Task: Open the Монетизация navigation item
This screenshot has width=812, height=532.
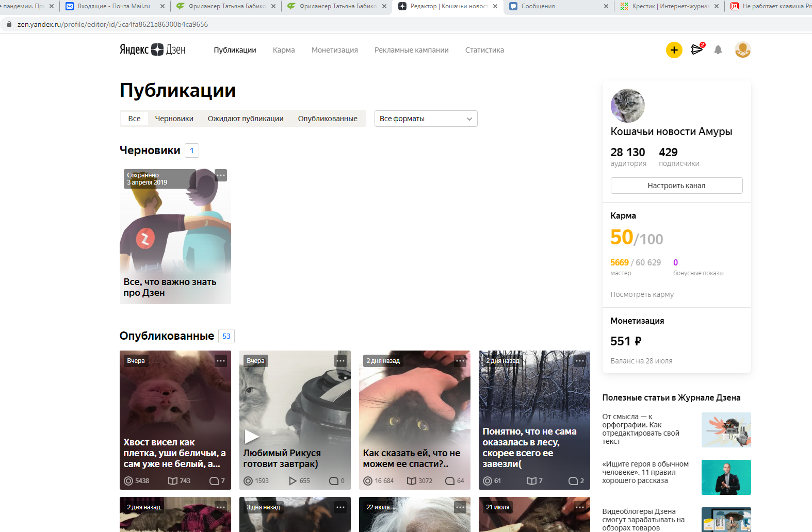Action: click(x=334, y=50)
